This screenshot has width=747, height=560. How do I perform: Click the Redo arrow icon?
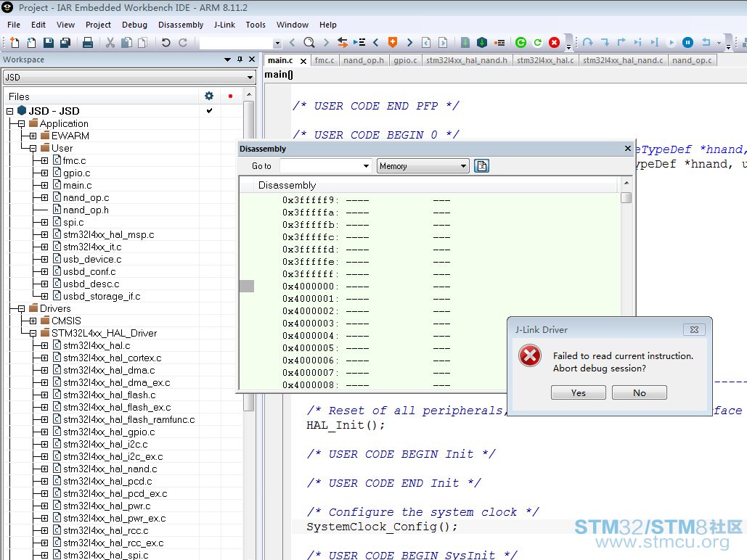coord(183,43)
